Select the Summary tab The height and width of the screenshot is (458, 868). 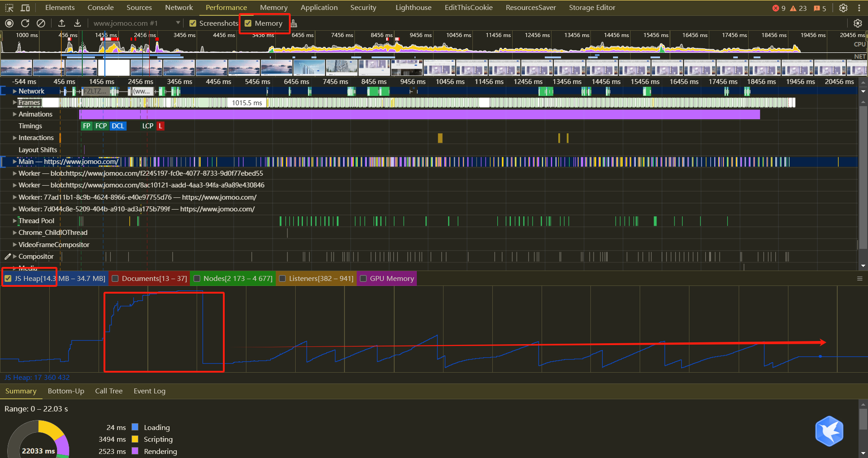point(21,391)
